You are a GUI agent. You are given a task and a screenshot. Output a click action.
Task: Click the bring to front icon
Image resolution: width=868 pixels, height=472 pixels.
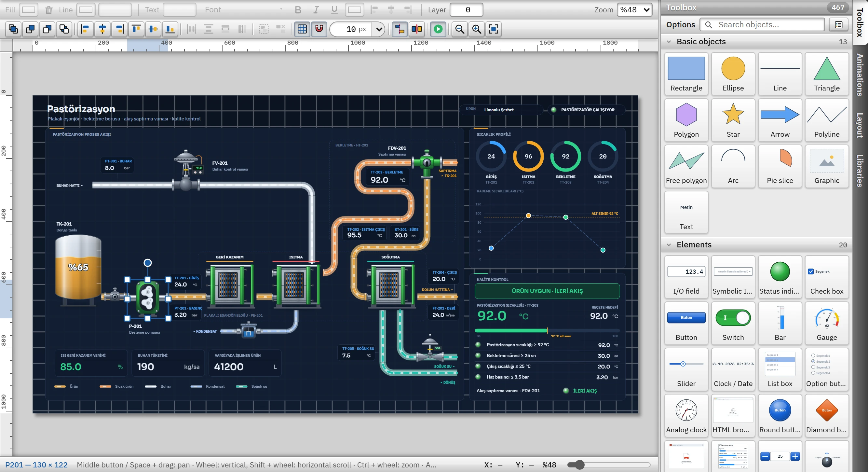13,29
